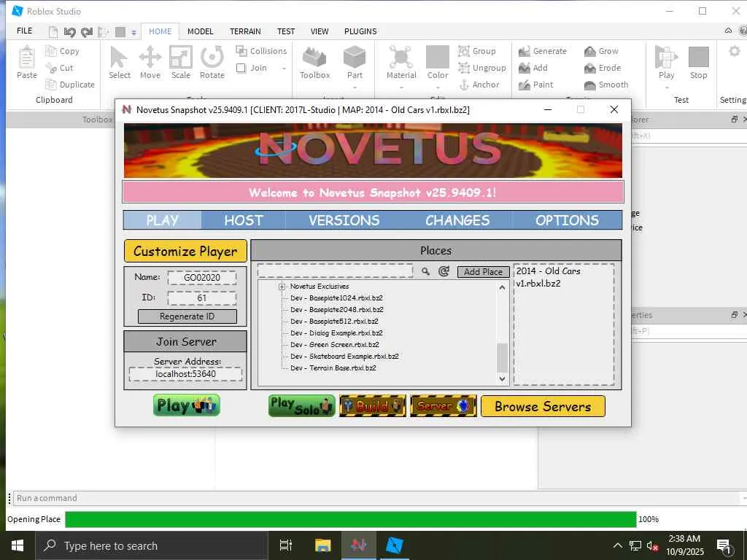Click the Name input field showing GO02020
The height and width of the screenshot is (560, 747).
[x=202, y=278]
